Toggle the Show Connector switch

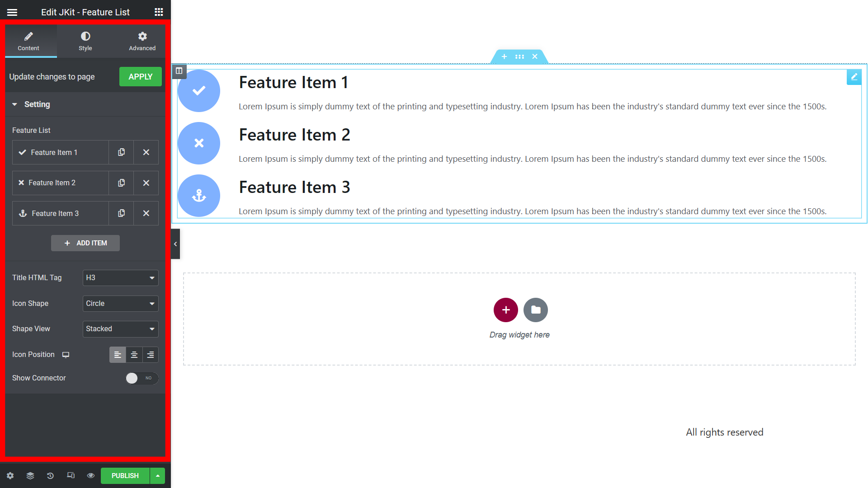(142, 378)
